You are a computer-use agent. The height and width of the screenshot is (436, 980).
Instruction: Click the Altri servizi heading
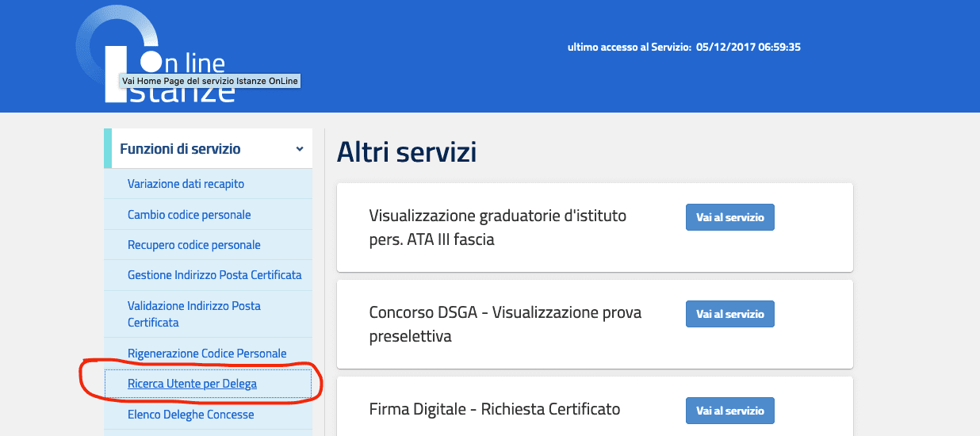pyautogui.click(x=407, y=151)
